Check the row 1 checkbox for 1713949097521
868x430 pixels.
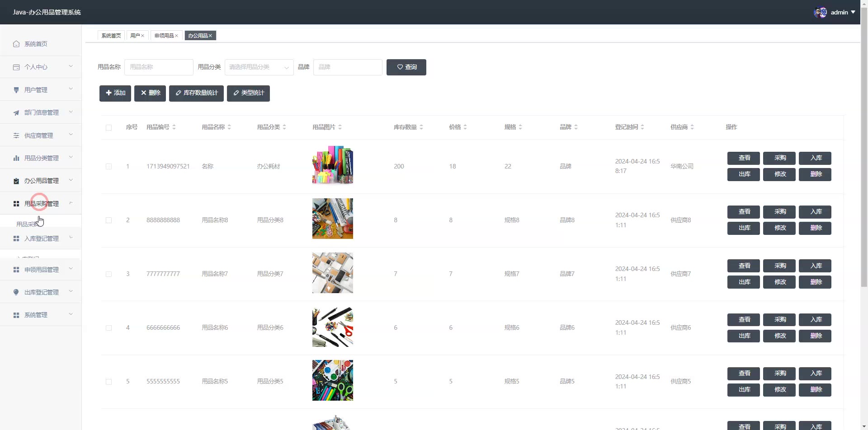point(108,166)
